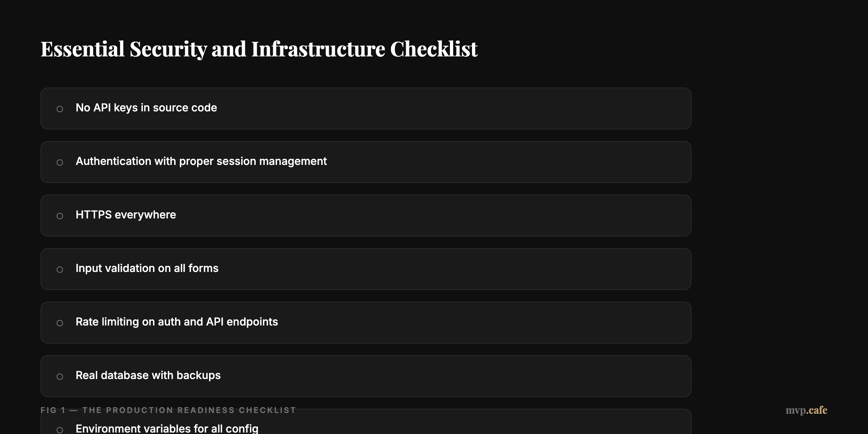This screenshot has width=868, height=434.
Task: Mark "HTTPS everywhere" as complete
Action: tap(60, 216)
